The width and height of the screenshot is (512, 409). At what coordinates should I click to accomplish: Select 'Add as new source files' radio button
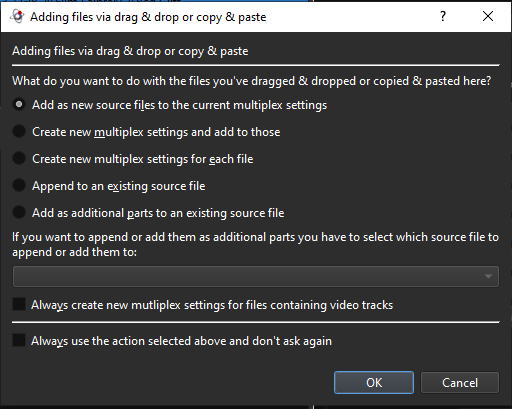point(19,105)
